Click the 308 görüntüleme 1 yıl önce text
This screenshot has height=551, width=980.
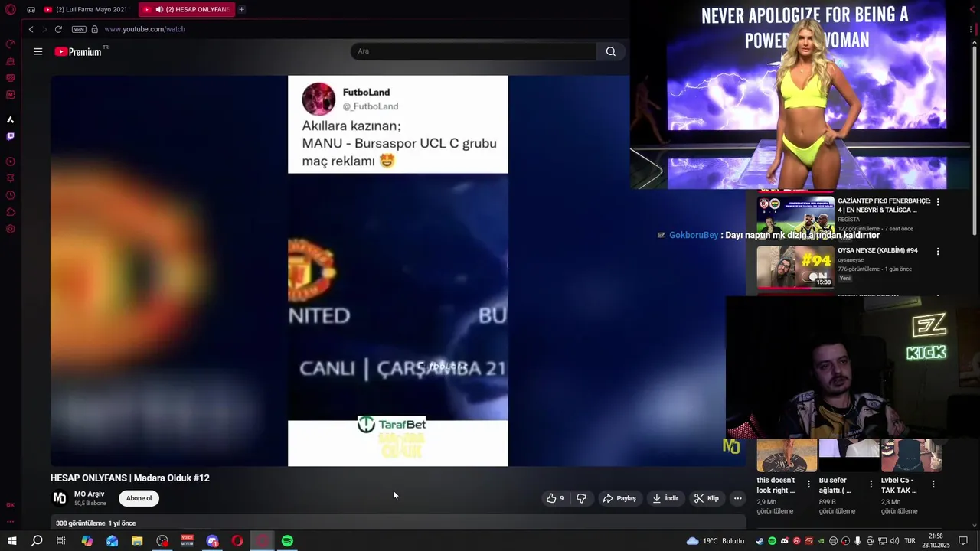point(96,523)
